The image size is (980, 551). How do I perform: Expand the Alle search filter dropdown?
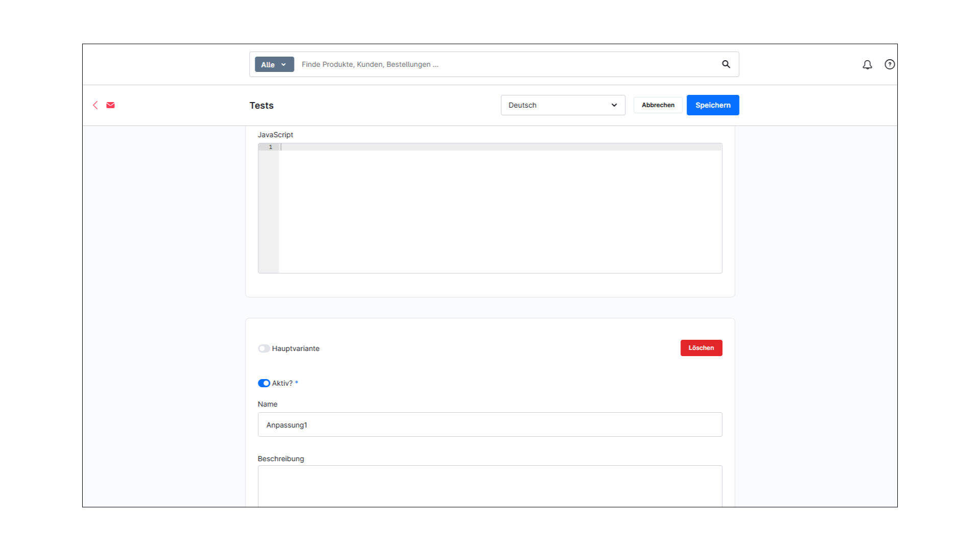274,64
